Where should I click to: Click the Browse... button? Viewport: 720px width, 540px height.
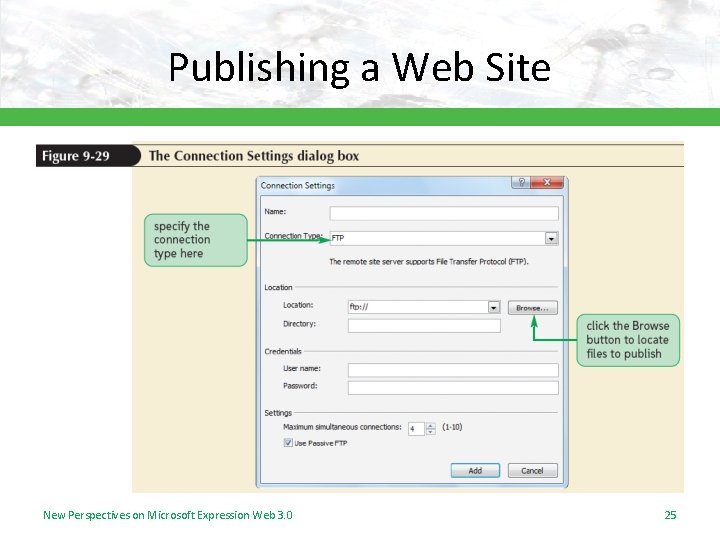point(533,308)
